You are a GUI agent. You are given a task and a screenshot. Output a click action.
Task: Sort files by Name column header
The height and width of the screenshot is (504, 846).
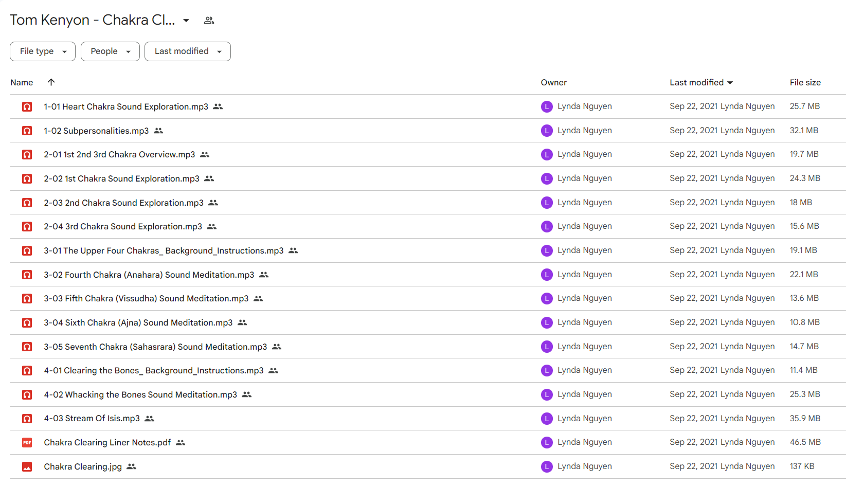pos(22,82)
